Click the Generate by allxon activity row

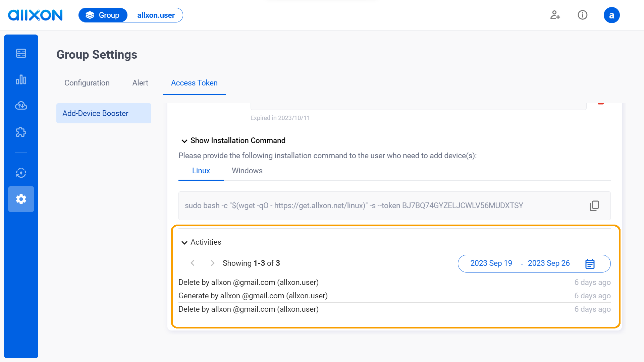(394, 296)
